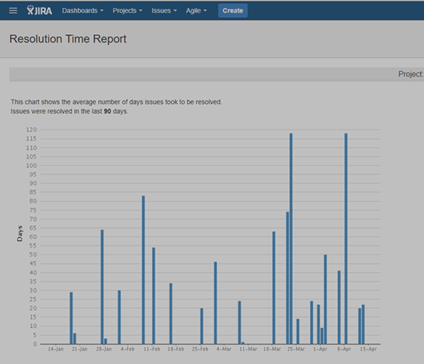Click the 8-Apr x-axis label
The height and width of the screenshot is (364, 424).
pos(344,349)
